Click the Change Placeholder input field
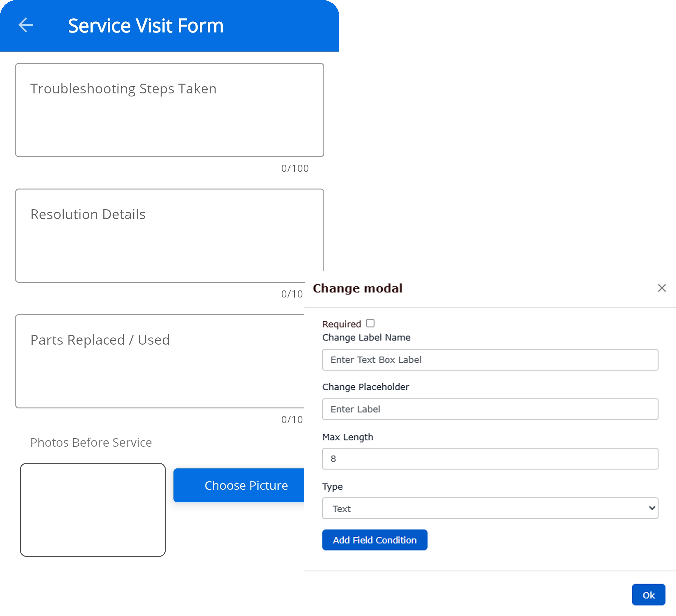Screen dimensions: 676x616 pos(490,409)
